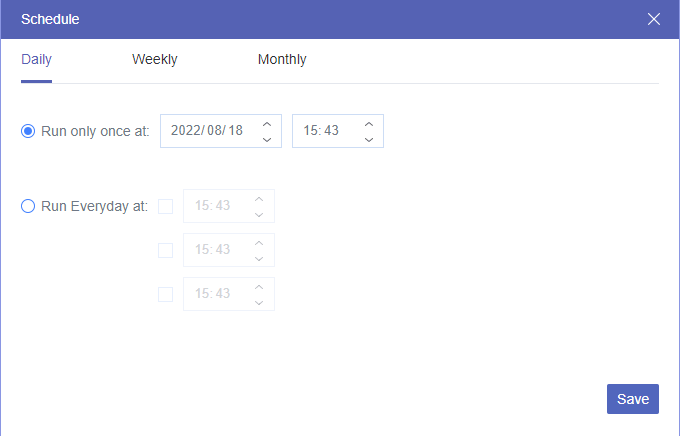Save the schedule settings
The width and height of the screenshot is (680, 436).
pos(633,399)
